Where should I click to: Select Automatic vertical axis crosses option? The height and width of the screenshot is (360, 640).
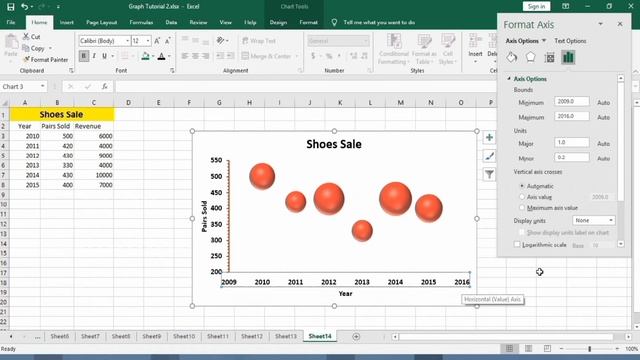coord(522,186)
